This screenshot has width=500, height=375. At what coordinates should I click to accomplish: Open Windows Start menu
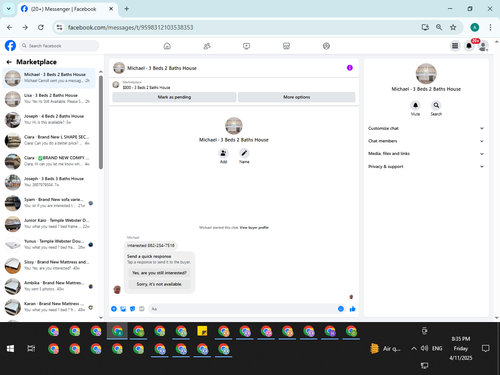coord(10,349)
